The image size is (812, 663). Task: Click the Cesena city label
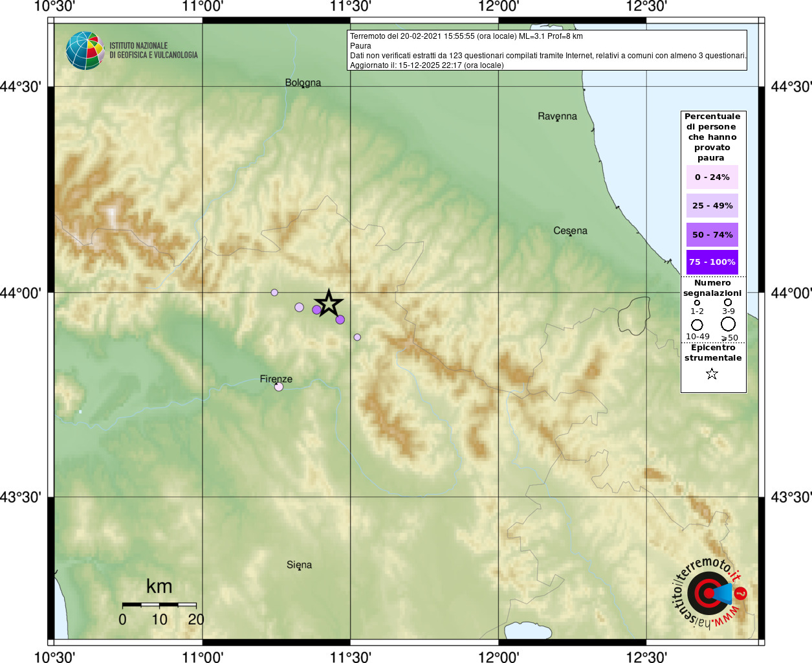(x=570, y=231)
